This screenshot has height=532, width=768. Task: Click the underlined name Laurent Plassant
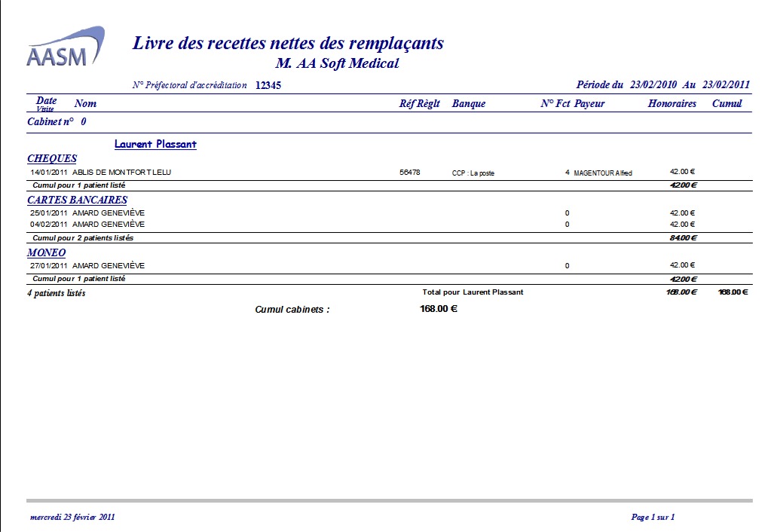155,144
